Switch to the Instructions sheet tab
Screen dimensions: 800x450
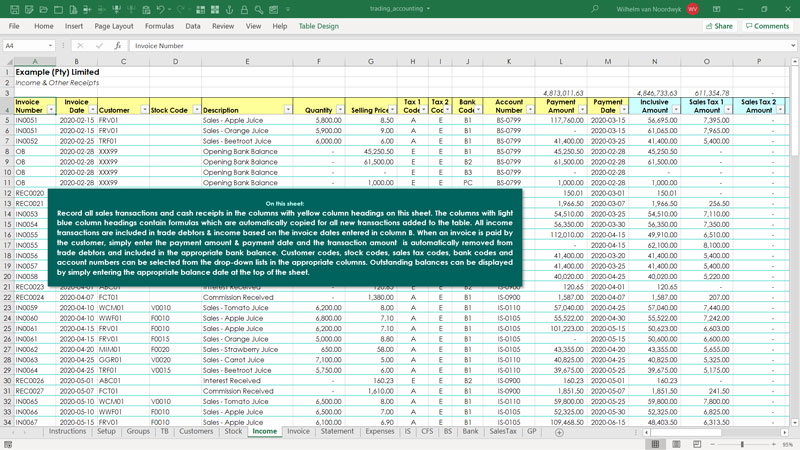tap(67, 432)
